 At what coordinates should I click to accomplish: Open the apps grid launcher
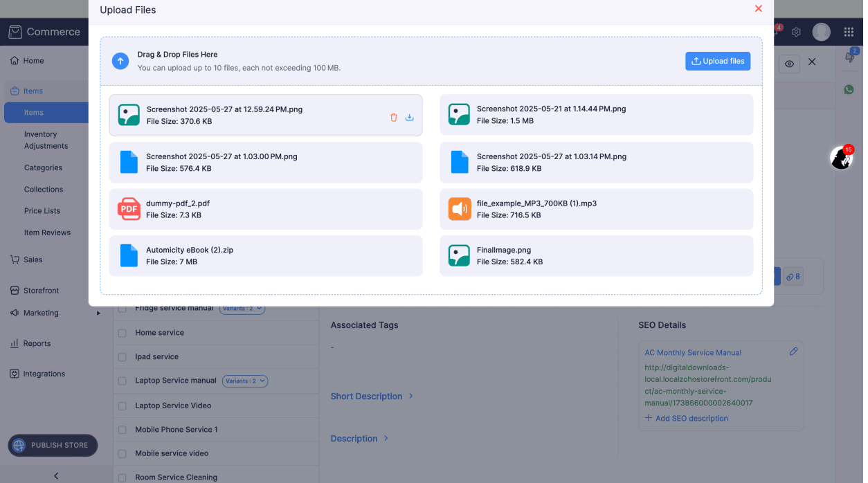pos(849,32)
